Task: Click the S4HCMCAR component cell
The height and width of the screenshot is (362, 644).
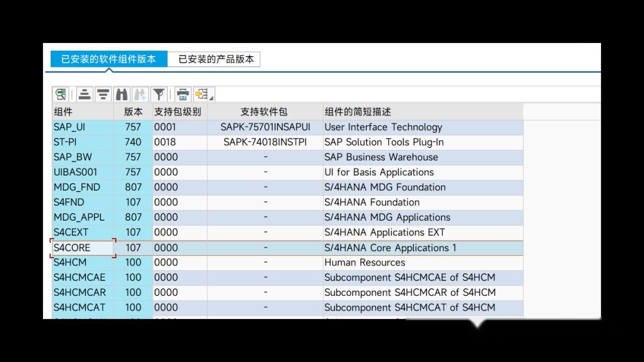Action: (x=82, y=292)
